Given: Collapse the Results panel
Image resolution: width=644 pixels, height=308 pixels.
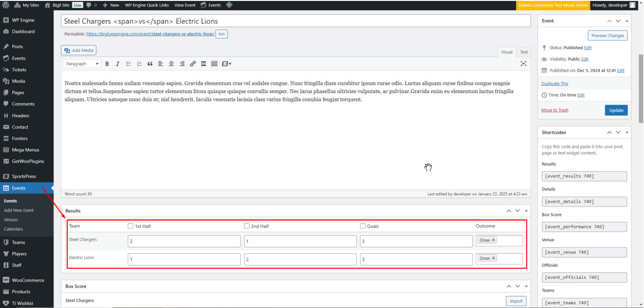Looking at the screenshot, I should (526, 211).
